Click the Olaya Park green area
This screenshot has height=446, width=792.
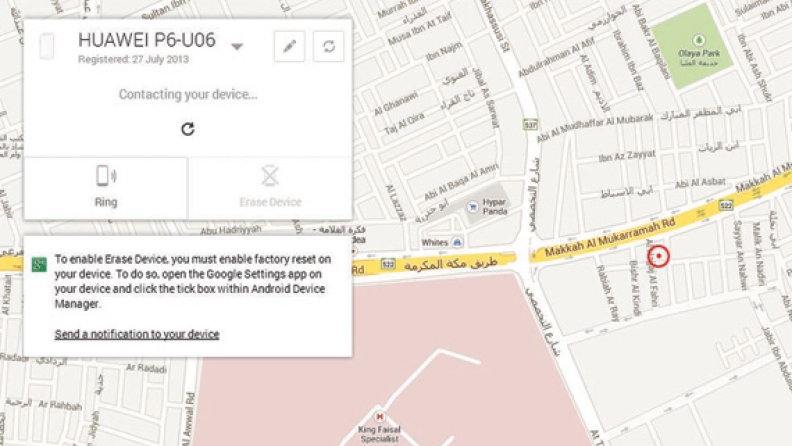[692, 45]
